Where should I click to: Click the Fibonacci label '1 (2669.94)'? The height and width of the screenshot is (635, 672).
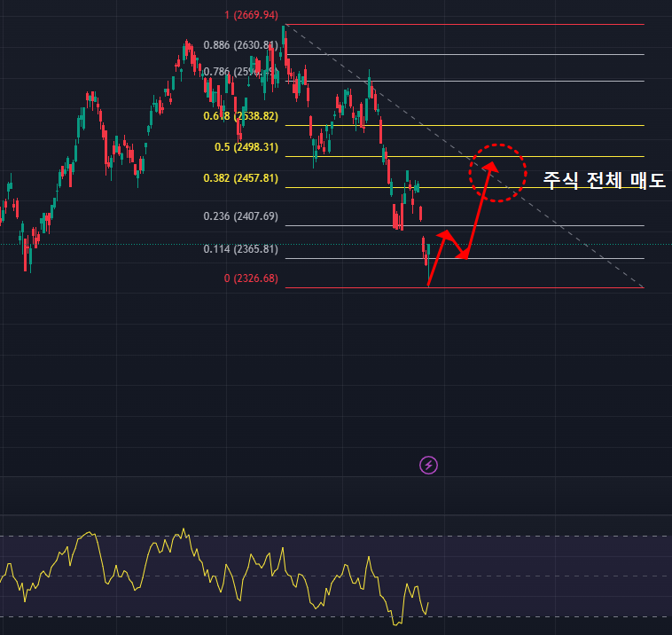click(x=251, y=15)
